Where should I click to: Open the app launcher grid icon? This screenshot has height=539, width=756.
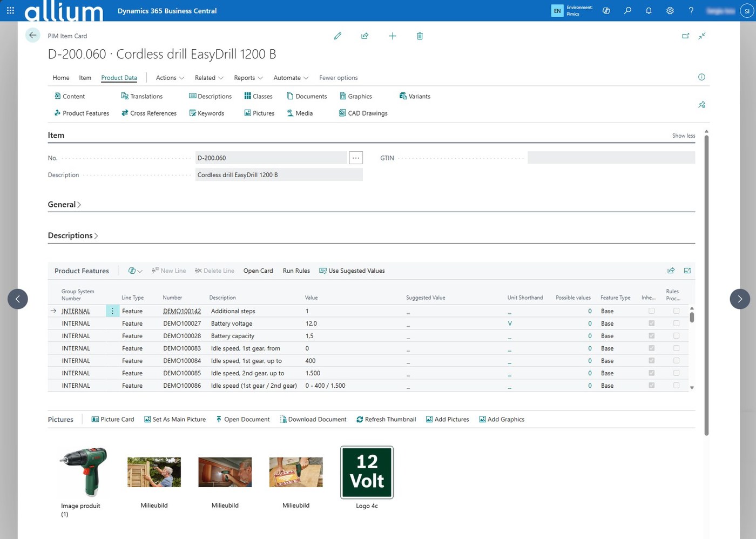(10, 11)
